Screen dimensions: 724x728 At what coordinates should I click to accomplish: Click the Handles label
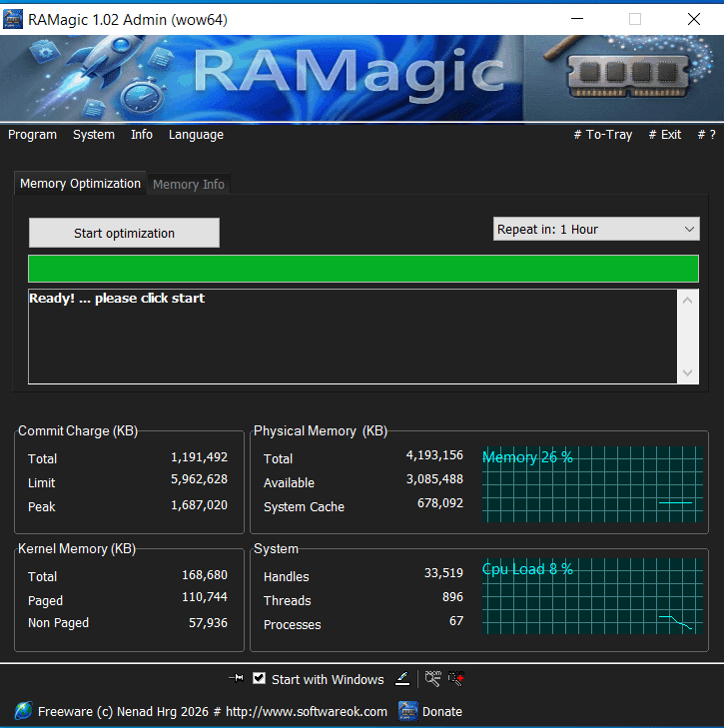(286, 577)
